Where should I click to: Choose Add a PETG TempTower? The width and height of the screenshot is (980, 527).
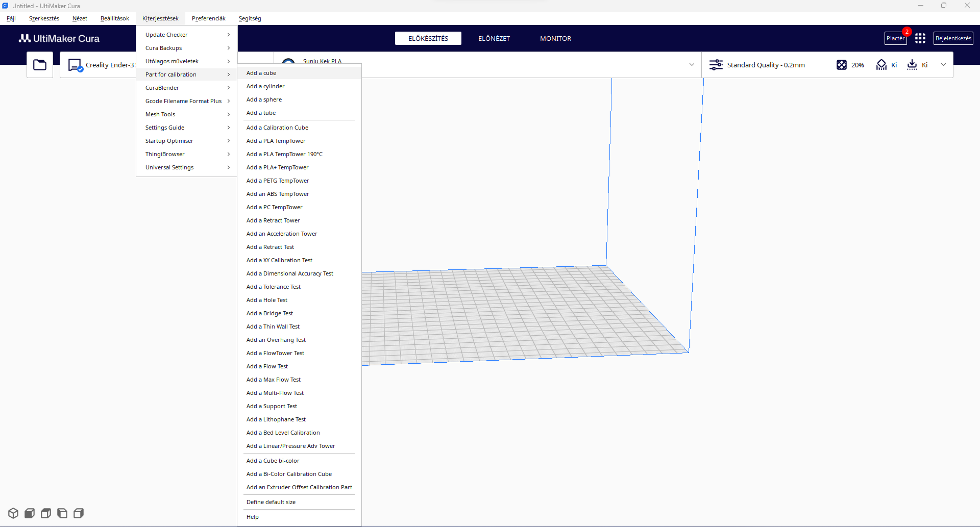pyautogui.click(x=300, y=181)
